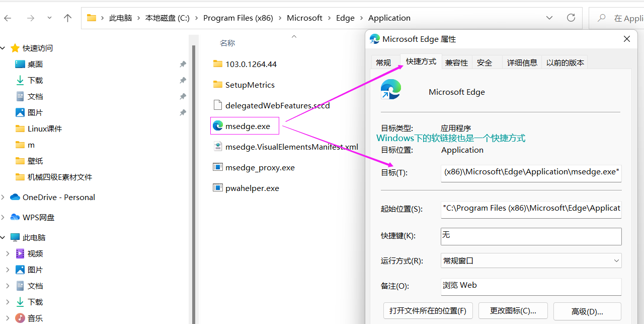Switch to 以前的版本 tab
The height and width of the screenshot is (324, 644).
[x=565, y=62]
